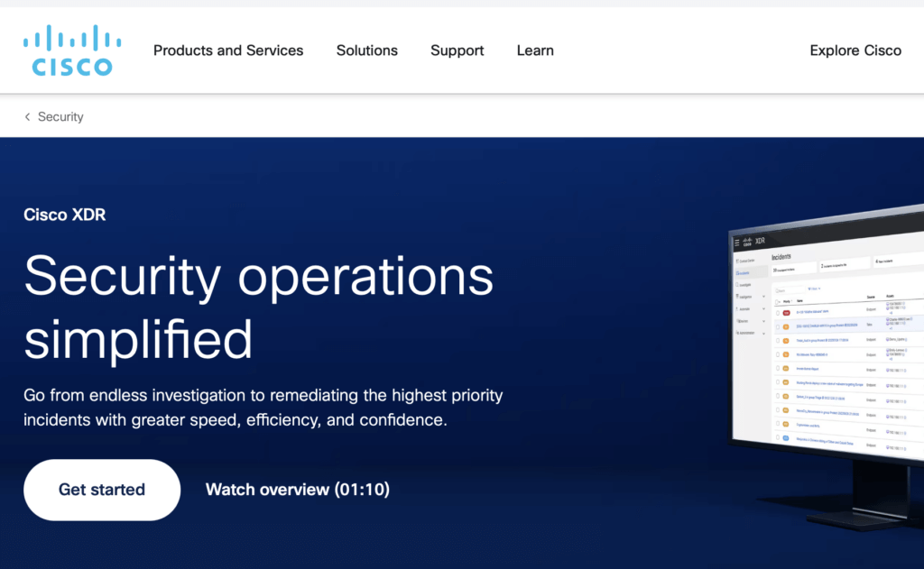Check the second incident row checkbox
The width and height of the screenshot is (924, 569).
tap(777, 326)
